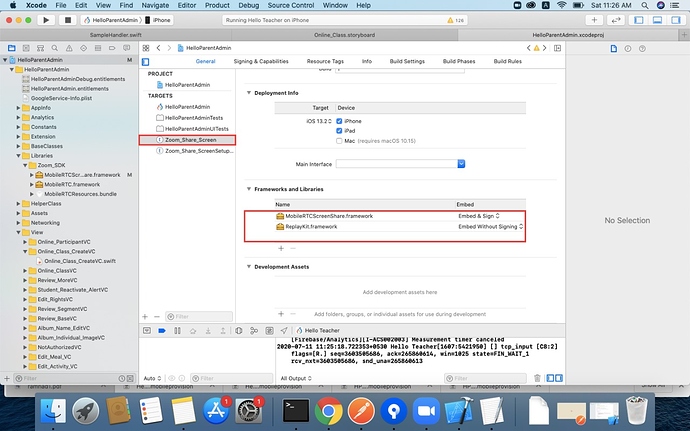Collapse the Deployment Info section

point(249,93)
